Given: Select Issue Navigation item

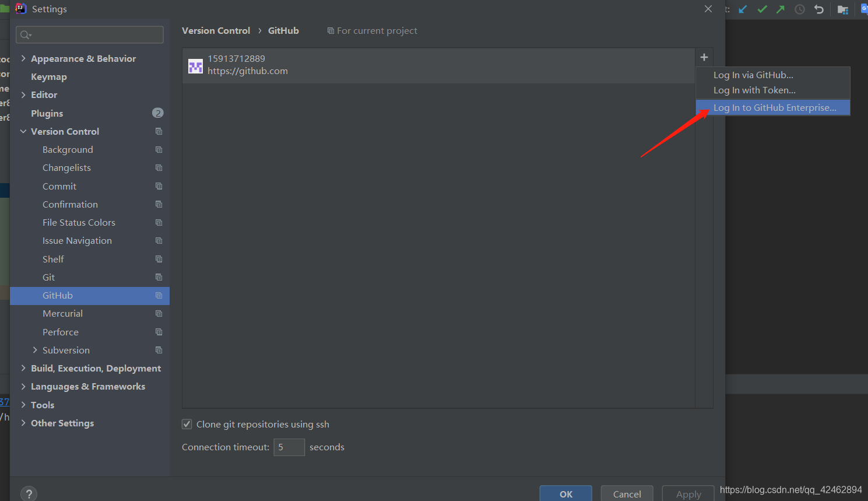Looking at the screenshot, I should 77,240.
